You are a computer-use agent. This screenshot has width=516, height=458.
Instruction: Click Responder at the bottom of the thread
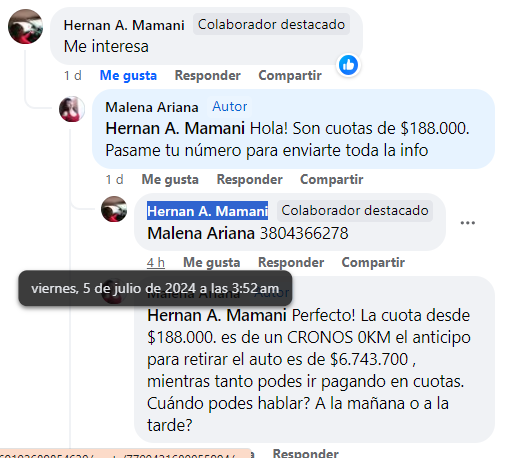pos(306,453)
